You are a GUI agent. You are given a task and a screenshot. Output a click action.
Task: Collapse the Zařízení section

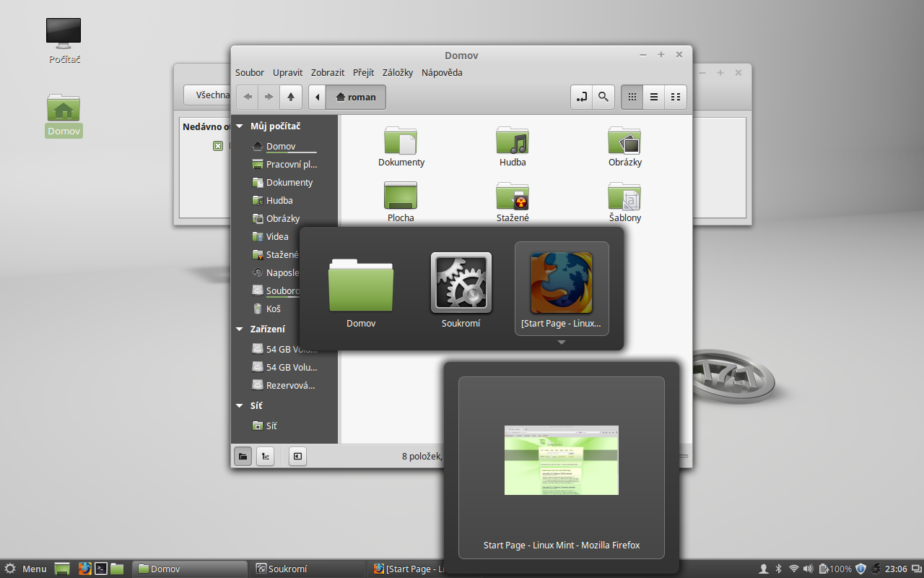point(239,329)
